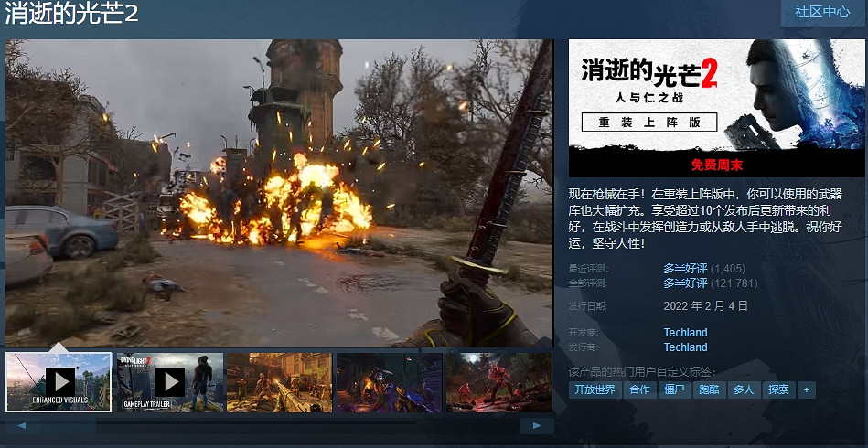Select the 合作 tag

(x=640, y=389)
